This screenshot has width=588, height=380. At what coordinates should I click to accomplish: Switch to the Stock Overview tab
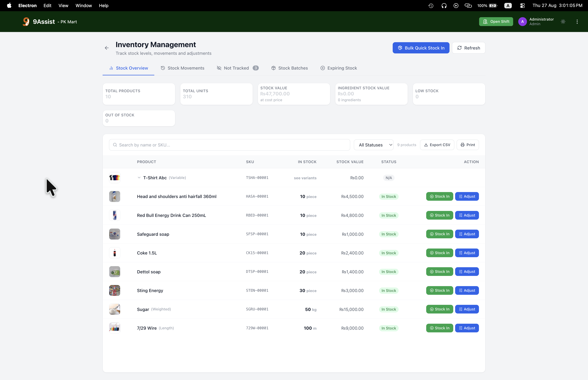coord(129,68)
